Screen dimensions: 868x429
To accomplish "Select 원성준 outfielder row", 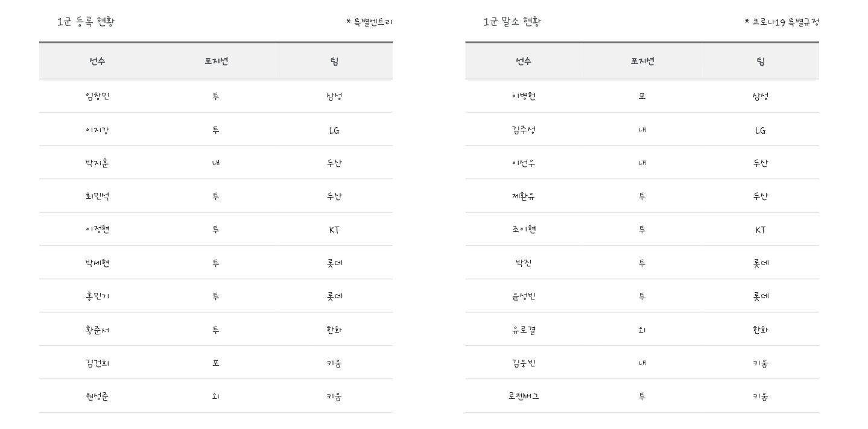I will tap(216, 396).
